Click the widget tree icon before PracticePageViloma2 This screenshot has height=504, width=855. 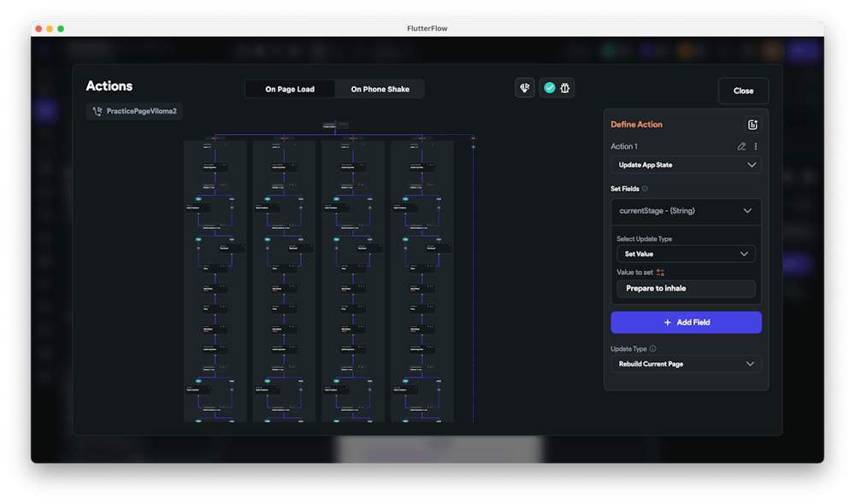pyautogui.click(x=97, y=111)
